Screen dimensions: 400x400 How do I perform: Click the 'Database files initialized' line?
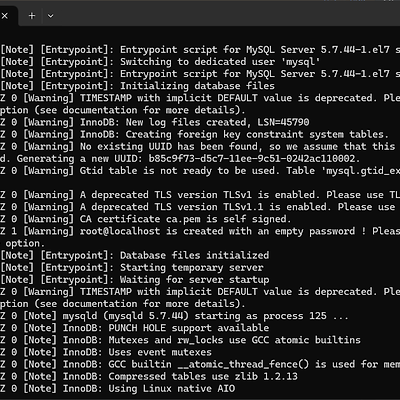point(135,255)
